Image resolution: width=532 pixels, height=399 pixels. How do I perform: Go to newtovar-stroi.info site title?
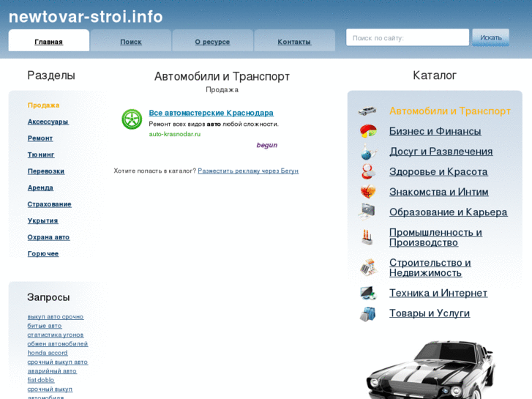click(x=86, y=17)
